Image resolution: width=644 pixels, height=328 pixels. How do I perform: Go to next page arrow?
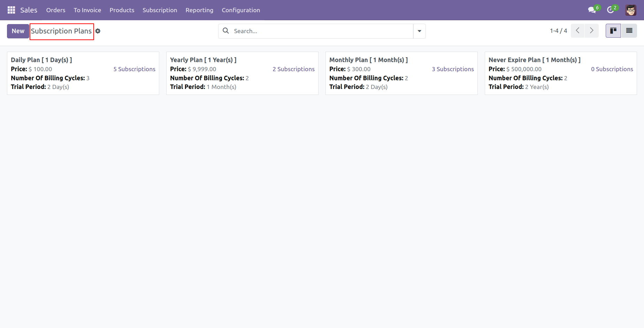[x=592, y=31]
